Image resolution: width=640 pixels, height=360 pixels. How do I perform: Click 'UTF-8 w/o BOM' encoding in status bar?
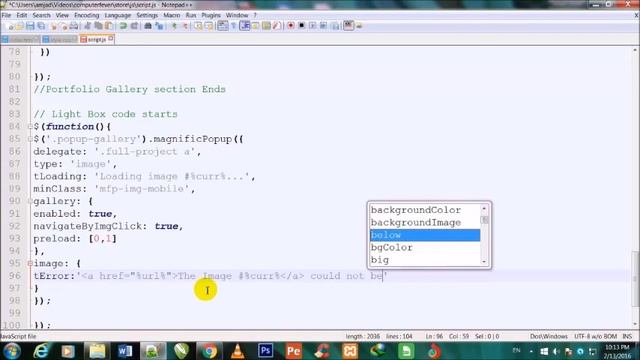pyautogui.click(x=595, y=336)
